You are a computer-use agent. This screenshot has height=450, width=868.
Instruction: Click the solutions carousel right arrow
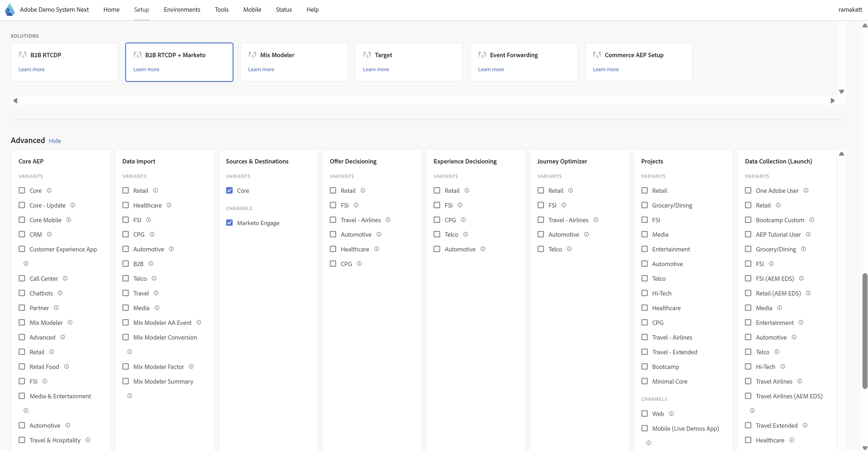click(833, 101)
